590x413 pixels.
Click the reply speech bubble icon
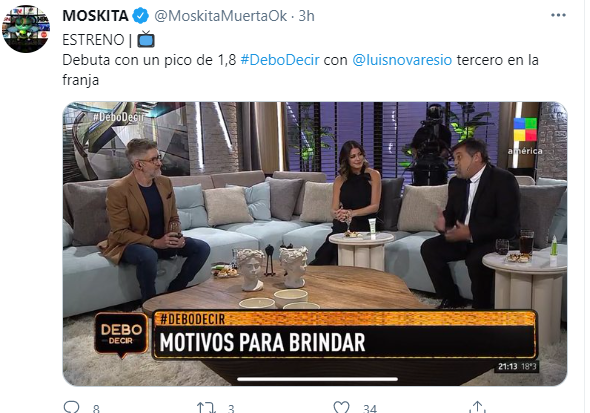click(71, 408)
